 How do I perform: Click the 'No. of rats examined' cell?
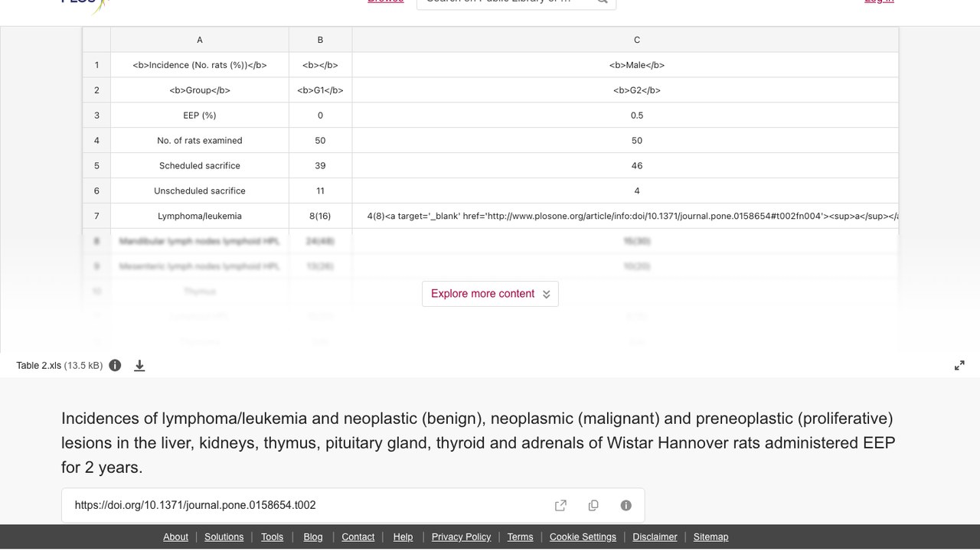click(x=200, y=141)
